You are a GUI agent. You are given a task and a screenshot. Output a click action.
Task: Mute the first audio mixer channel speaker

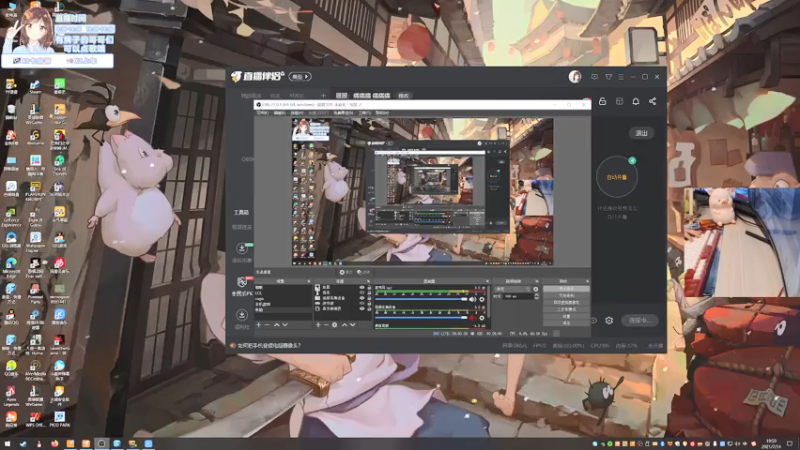(x=472, y=299)
